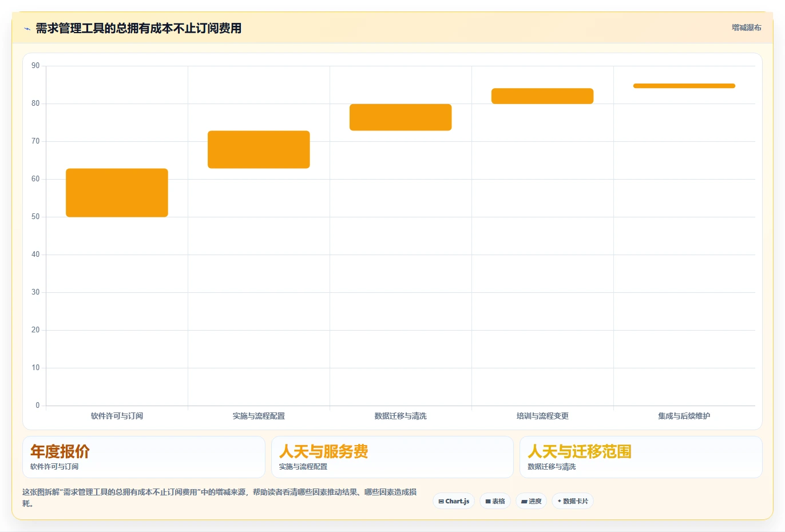Click the lightning icon beside the chart title
Image resolution: width=785 pixels, height=532 pixels.
tap(27, 29)
